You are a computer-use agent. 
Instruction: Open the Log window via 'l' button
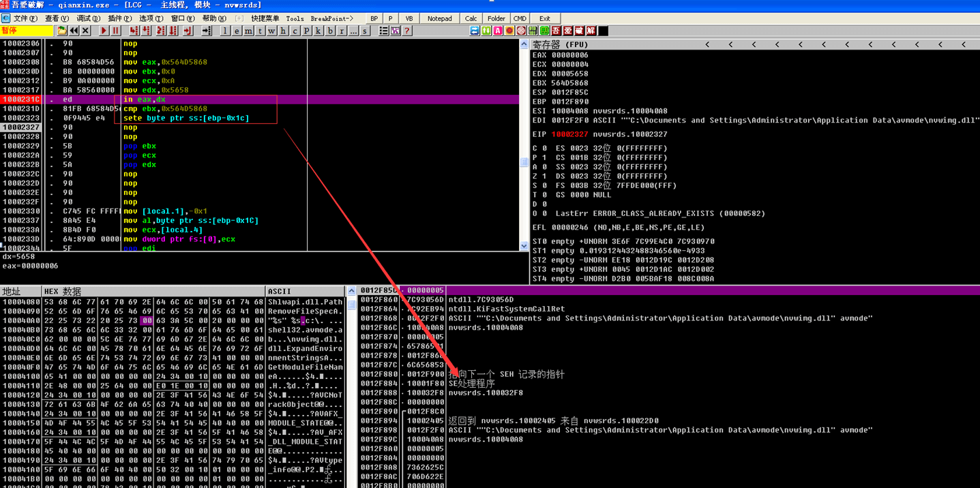click(225, 31)
